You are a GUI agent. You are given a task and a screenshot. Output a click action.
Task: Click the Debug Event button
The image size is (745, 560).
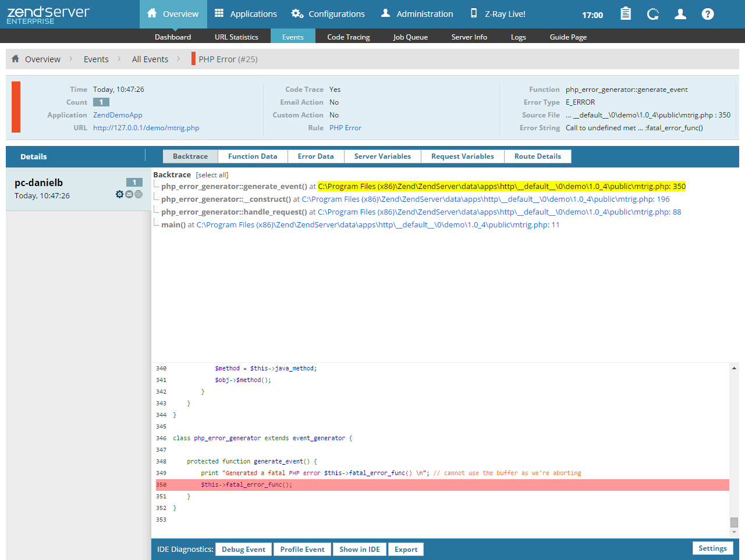(243, 550)
